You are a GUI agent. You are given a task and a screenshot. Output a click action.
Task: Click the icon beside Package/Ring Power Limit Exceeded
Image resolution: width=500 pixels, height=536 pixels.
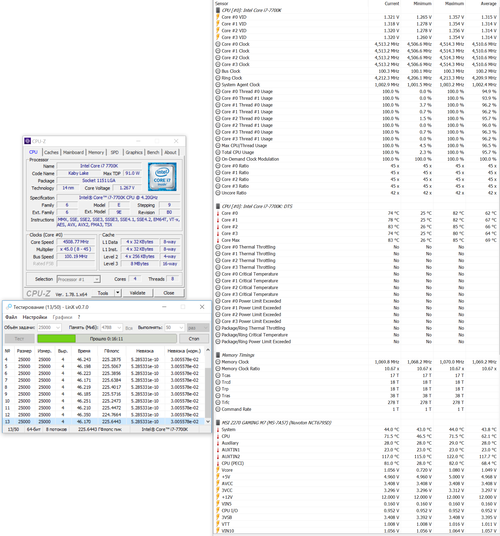coord(218,341)
